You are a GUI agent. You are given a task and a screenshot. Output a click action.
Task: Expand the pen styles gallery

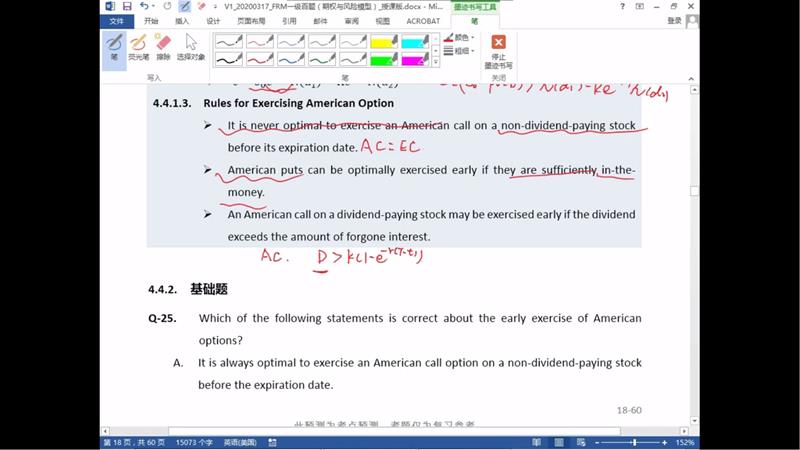pyautogui.click(x=435, y=63)
